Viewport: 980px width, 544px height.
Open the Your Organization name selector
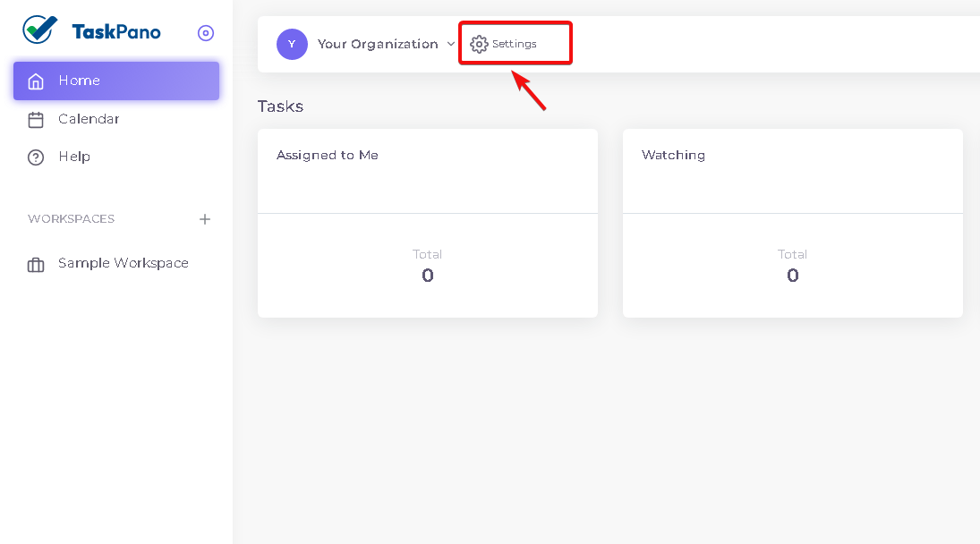pyautogui.click(x=378, y=45)
